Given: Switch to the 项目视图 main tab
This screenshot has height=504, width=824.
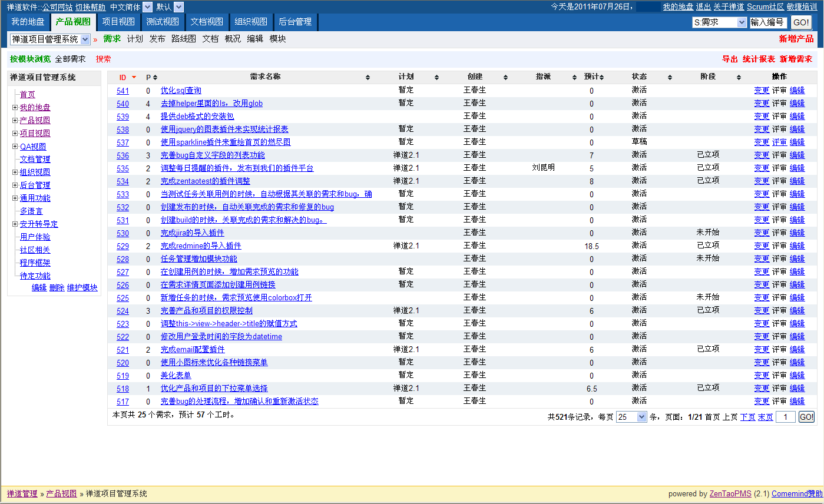Looking at the screenshot, I should pyautogui.click(x=118, y=22).
